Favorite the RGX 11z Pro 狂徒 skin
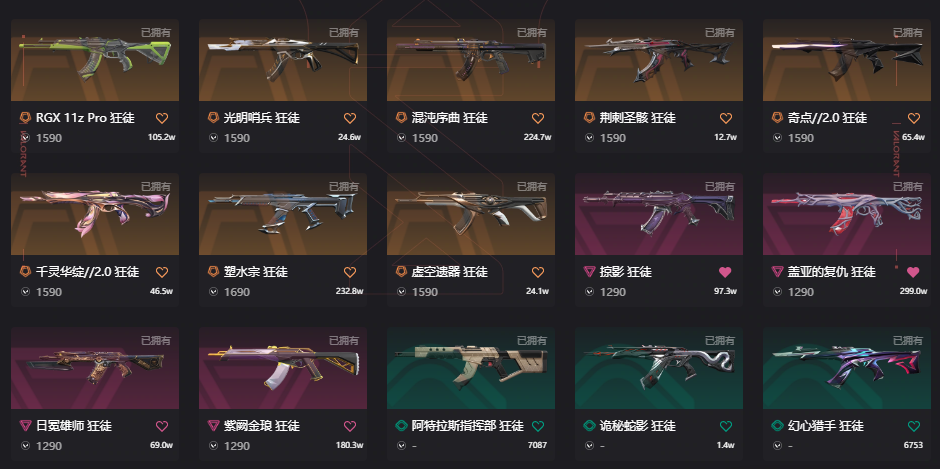 pos(162,118)
